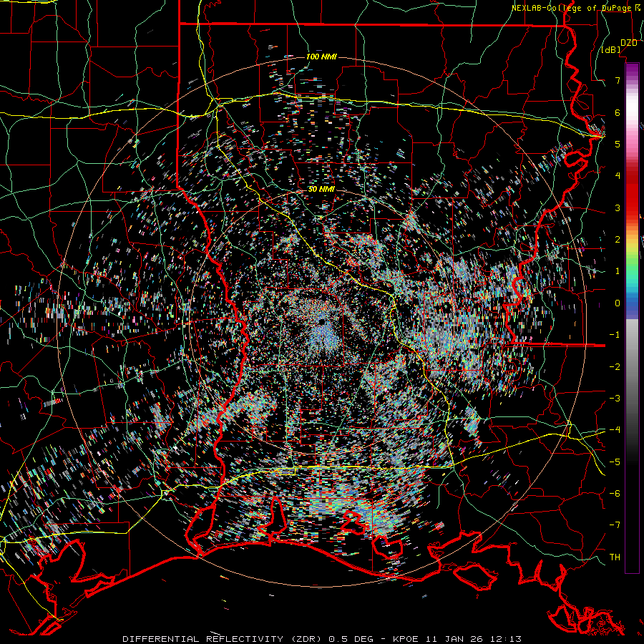Click the "5" value on the color scale

pos(618,144)
